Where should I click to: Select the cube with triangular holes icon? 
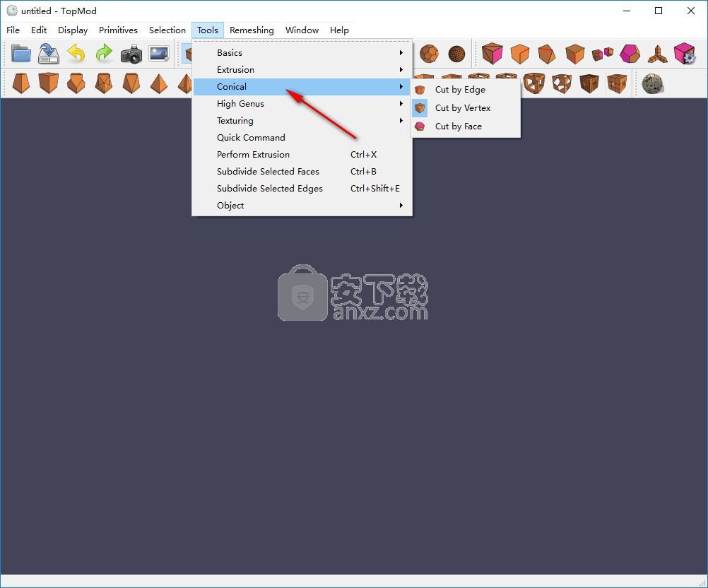562,83
